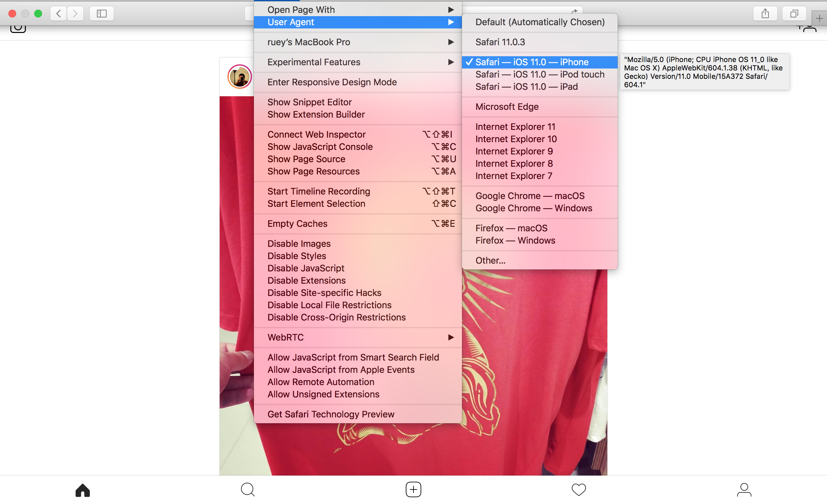Toggle Disable Extensions
The height and width of the screenshot is (504, 827).
(358, 280)
